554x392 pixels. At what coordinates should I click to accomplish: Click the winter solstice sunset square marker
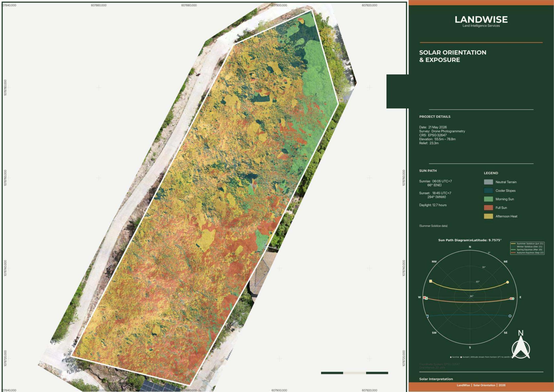pos(427,316)
